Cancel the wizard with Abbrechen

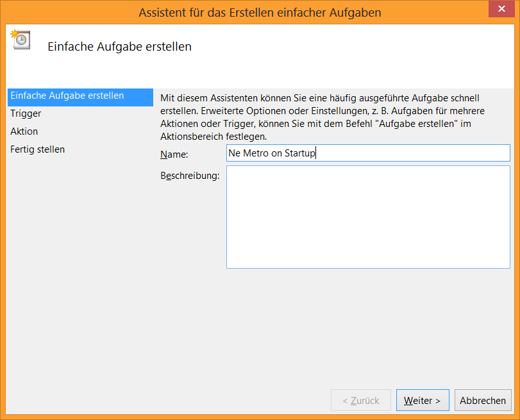483,400
